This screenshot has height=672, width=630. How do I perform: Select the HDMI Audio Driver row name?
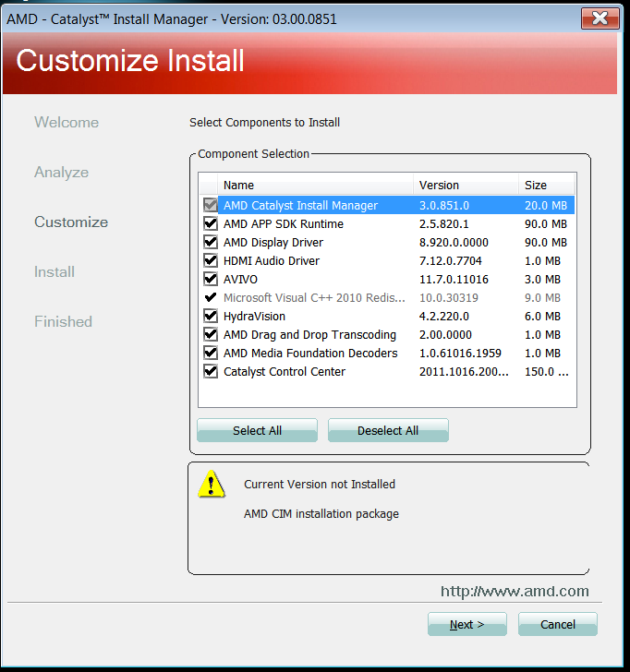[272, 260]
